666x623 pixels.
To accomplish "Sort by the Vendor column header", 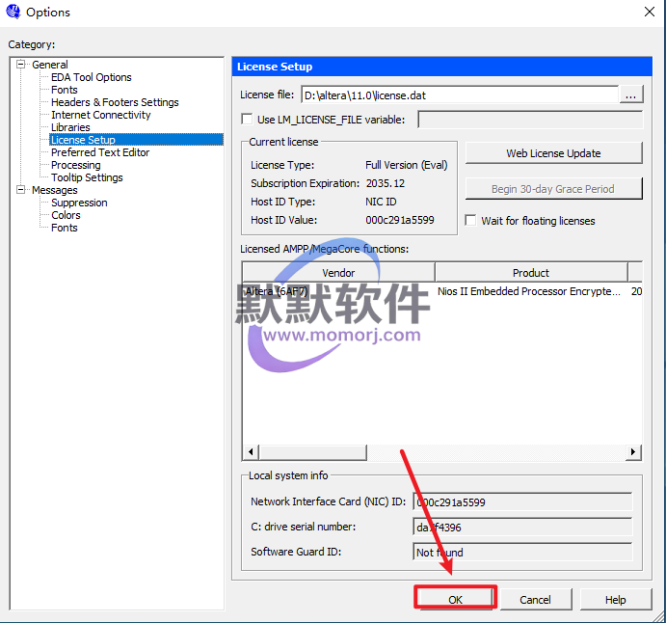I will point(338,273).
